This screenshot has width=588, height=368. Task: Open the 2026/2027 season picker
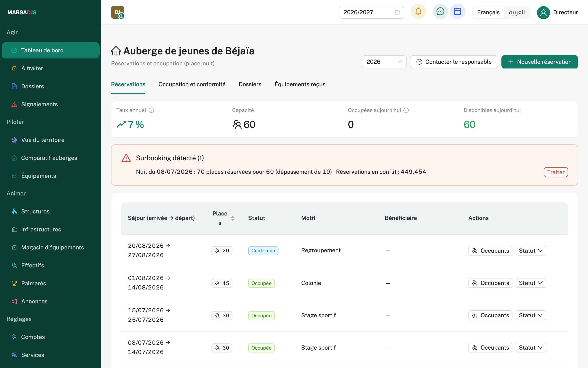pyautogui.click(x=372, y=12)
